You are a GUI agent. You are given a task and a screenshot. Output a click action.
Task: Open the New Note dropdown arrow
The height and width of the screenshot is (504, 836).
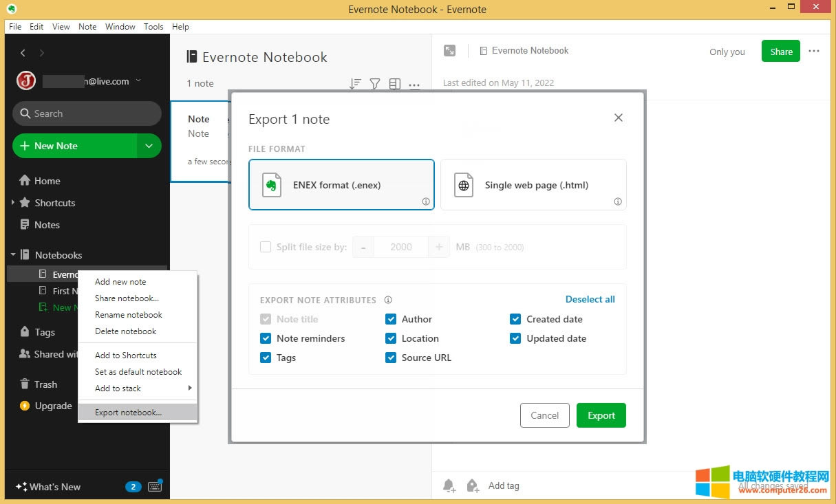[x=149, y=146]
